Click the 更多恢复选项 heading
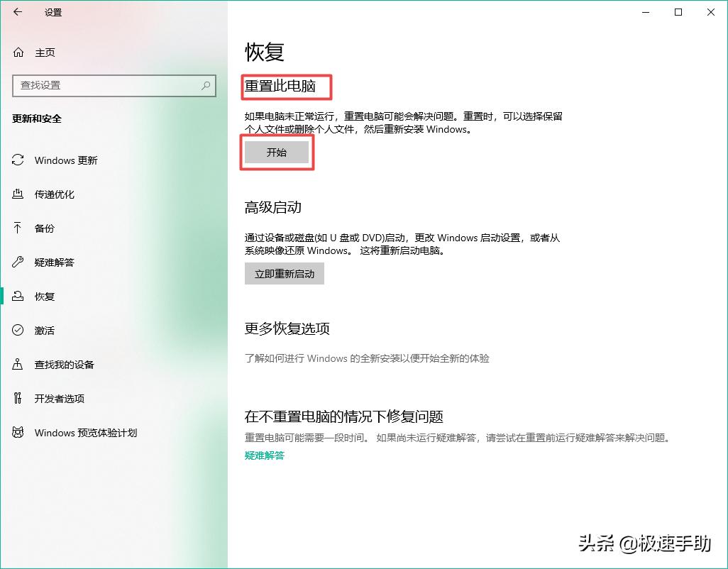Screen dimensions: 728x569 (287, 328)
